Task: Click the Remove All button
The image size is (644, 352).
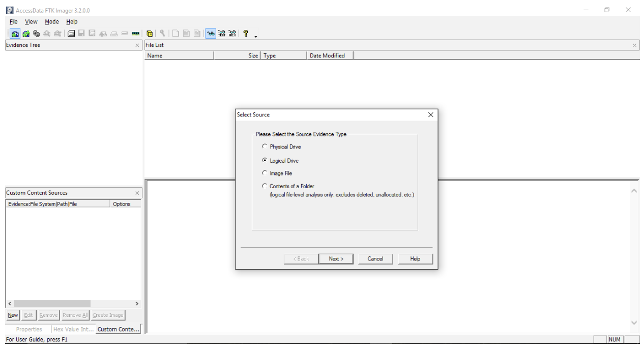Action: [75, 315]
